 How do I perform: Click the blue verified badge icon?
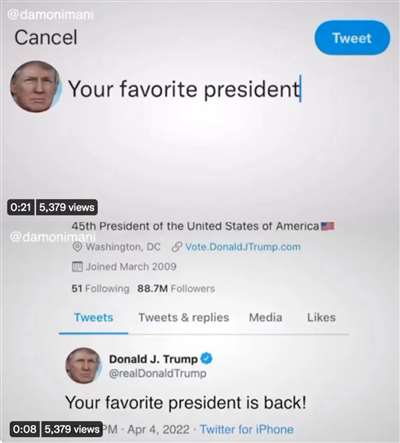[x=206, y=359]
